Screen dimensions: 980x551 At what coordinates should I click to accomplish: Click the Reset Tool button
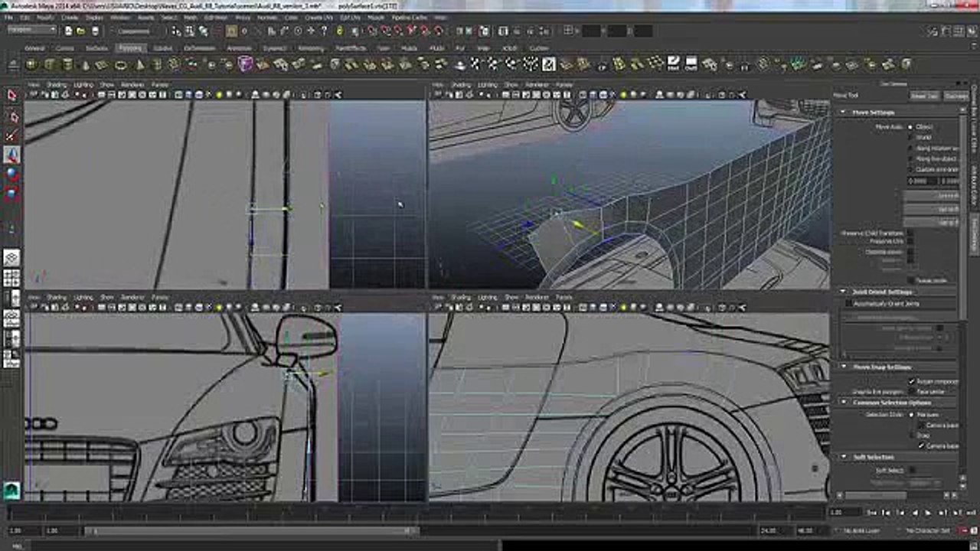(923, 96)
